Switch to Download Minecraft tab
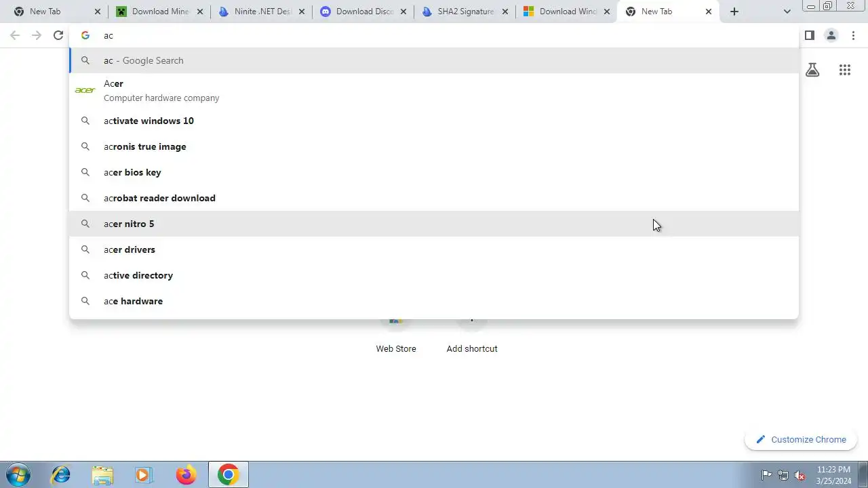Image resolution: width=868 pixels, height=488 pixels. (x=160, y=12)
